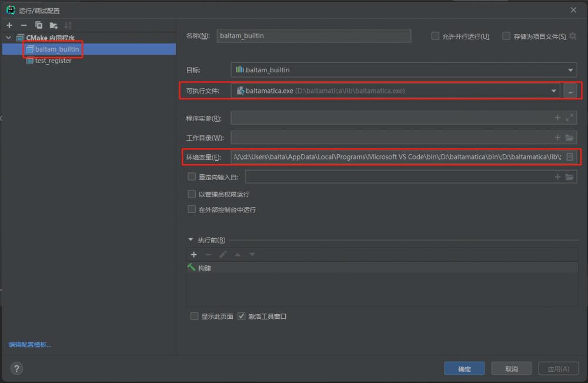Image resolution: width=588 pixels, height=383 pixels.
Task: Click the 确定 button
Action: click(464, 369)
